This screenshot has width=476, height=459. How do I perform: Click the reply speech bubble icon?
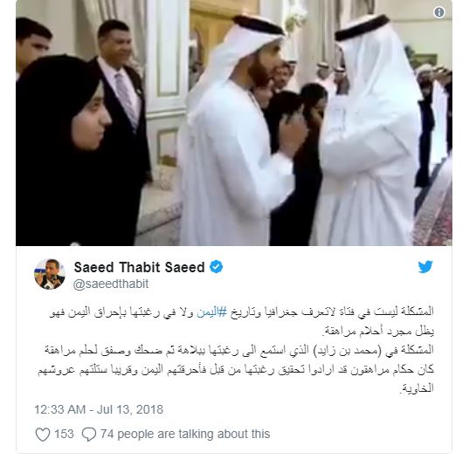click(89, 434)
